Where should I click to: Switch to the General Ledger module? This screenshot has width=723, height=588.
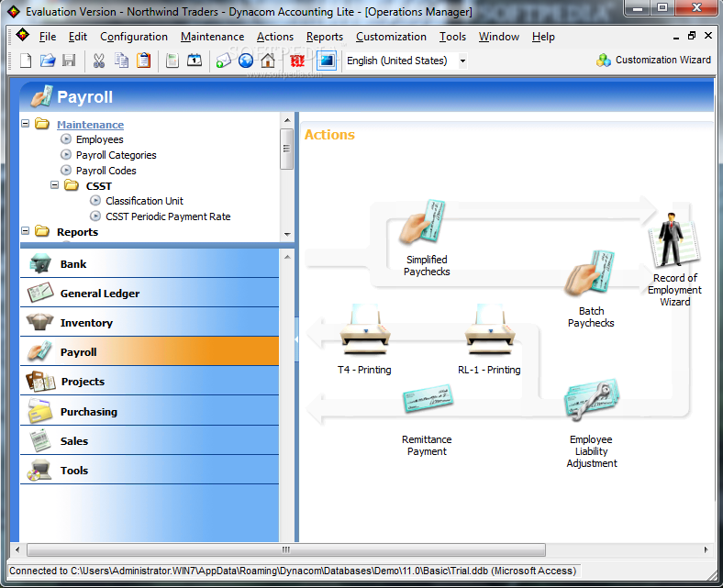point(150,294)
